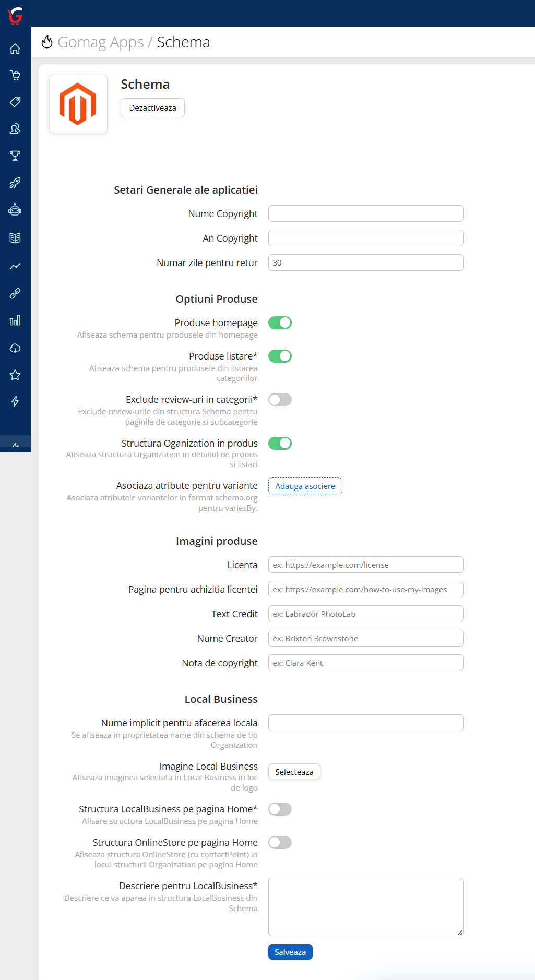This screenshot has height=980, width=535.
Task: Disable the Produse homepage toggle
Action: 280,323
